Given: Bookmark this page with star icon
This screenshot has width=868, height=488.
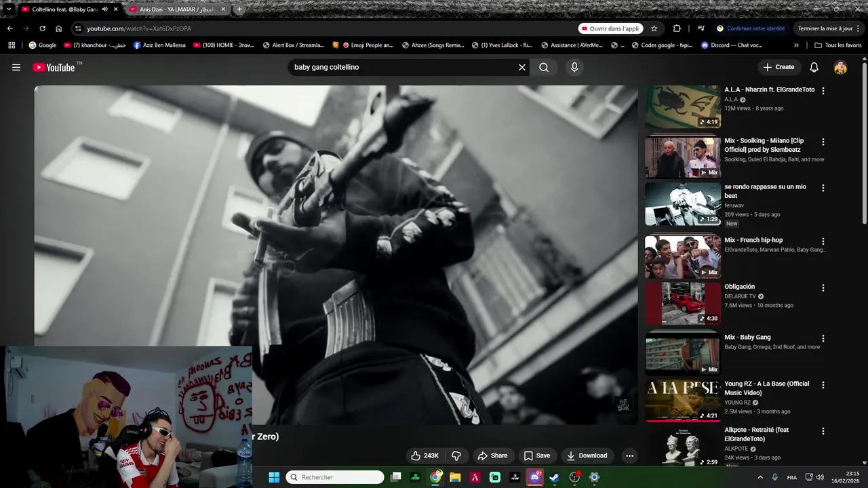Looking at the screenshot, I should 654,28.
